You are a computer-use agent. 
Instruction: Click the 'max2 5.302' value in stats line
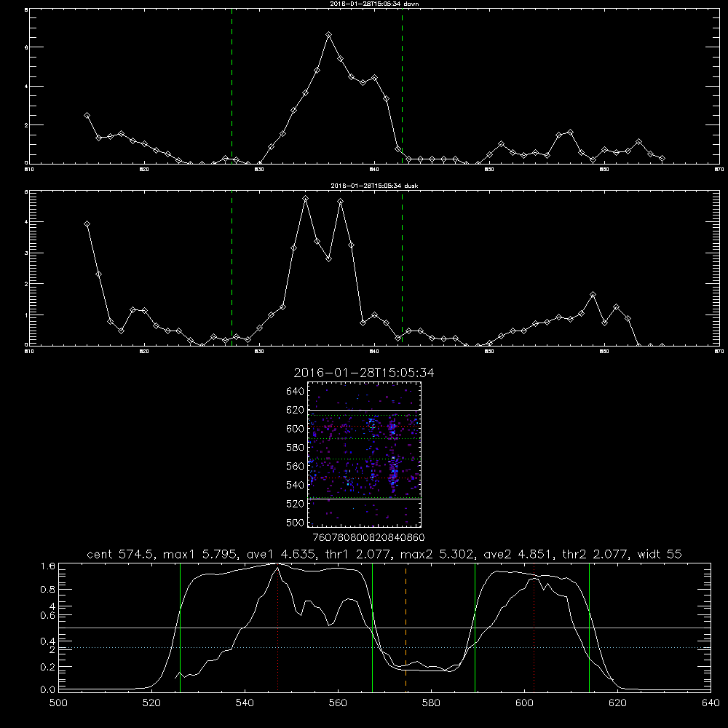(x=438, y=554)
